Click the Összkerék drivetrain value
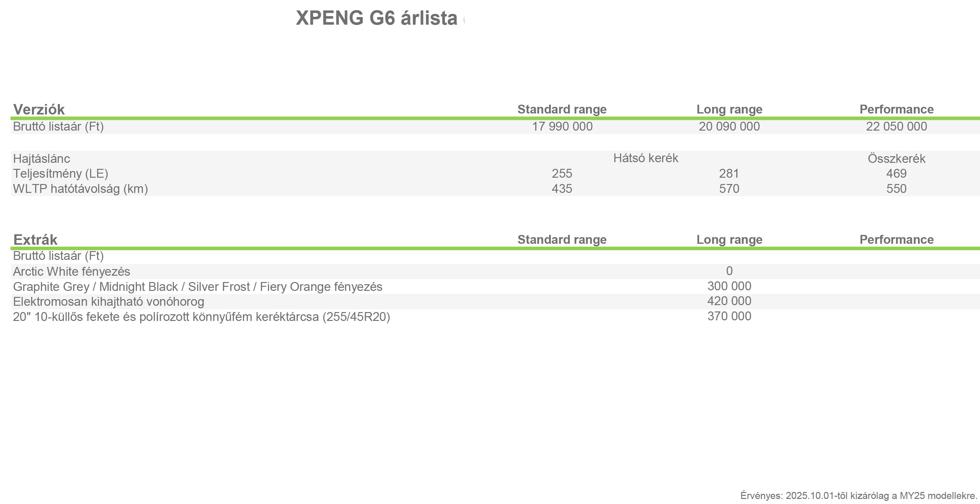Viewport: 980px width, 504px height. tap(896, 158)
